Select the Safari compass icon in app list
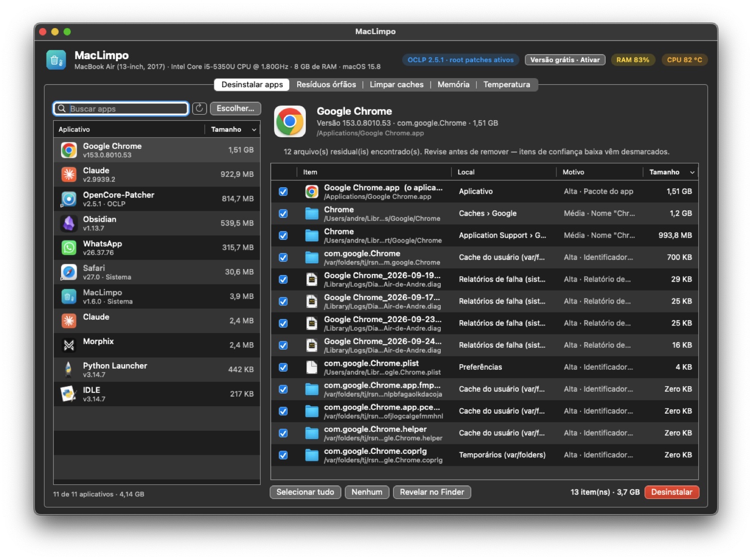The image size is (752, 560). (x=69, y=272)
